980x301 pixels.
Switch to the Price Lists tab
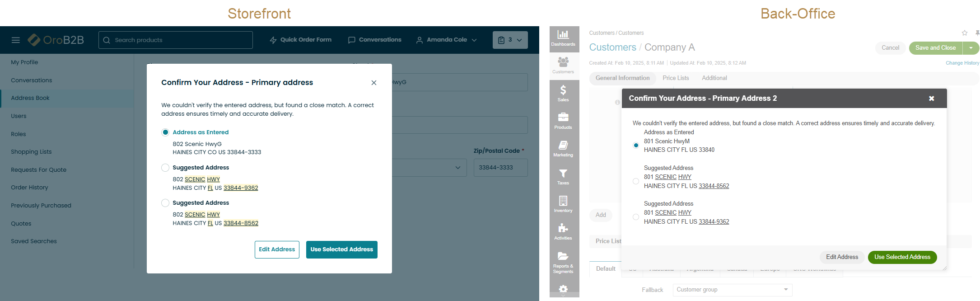click(676, 78)
